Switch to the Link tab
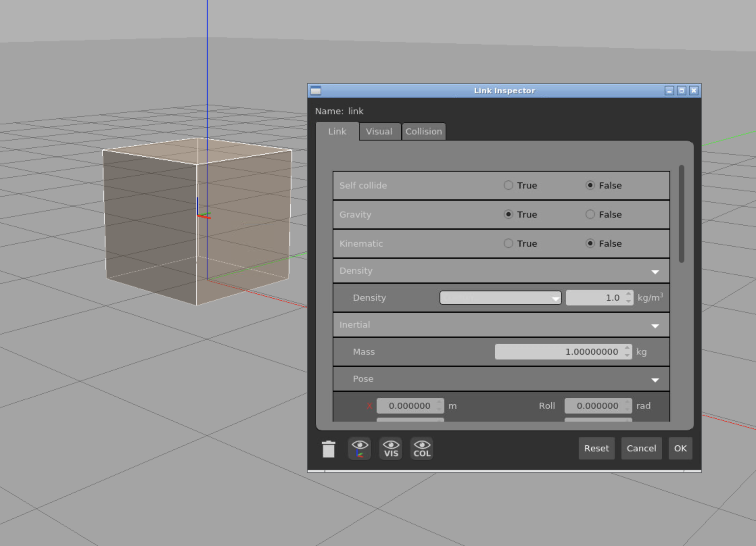Screen dimensions: 756x546 [x=337, y=131]
